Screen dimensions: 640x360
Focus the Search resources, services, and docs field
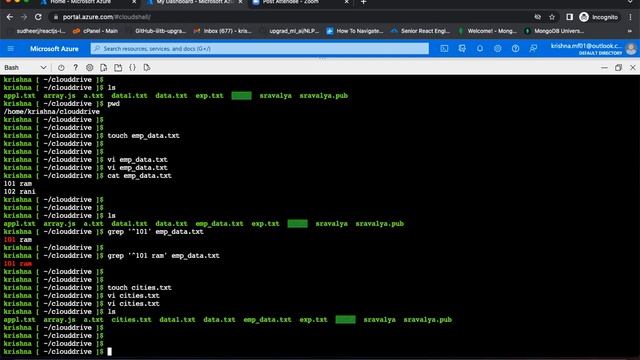coord(260,49)
